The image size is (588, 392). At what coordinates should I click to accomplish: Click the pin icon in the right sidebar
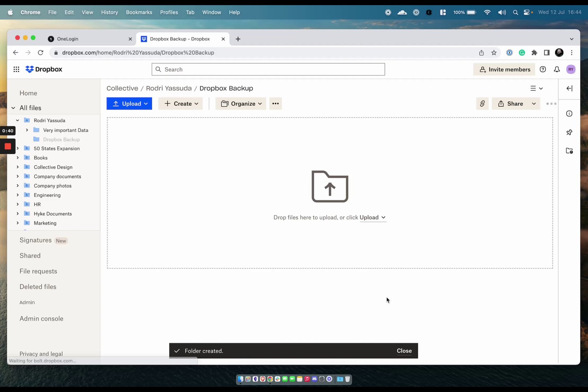click(569, 132)
